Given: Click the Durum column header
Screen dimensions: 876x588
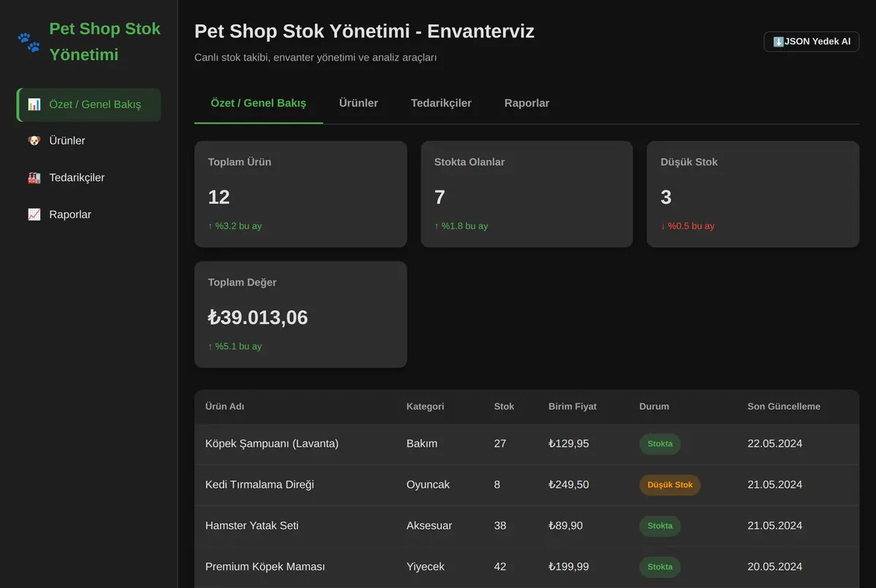Looking at the screenshot, I should [x=654, y=406].
